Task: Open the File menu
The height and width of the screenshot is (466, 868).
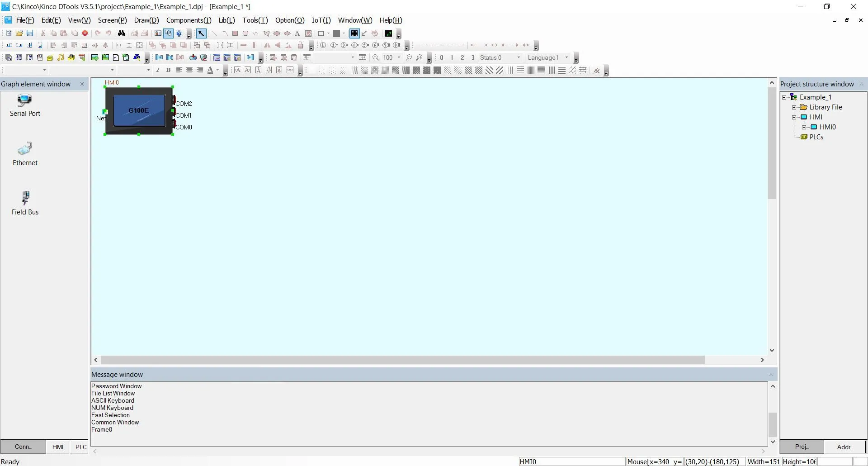Action: pos(25,20)
